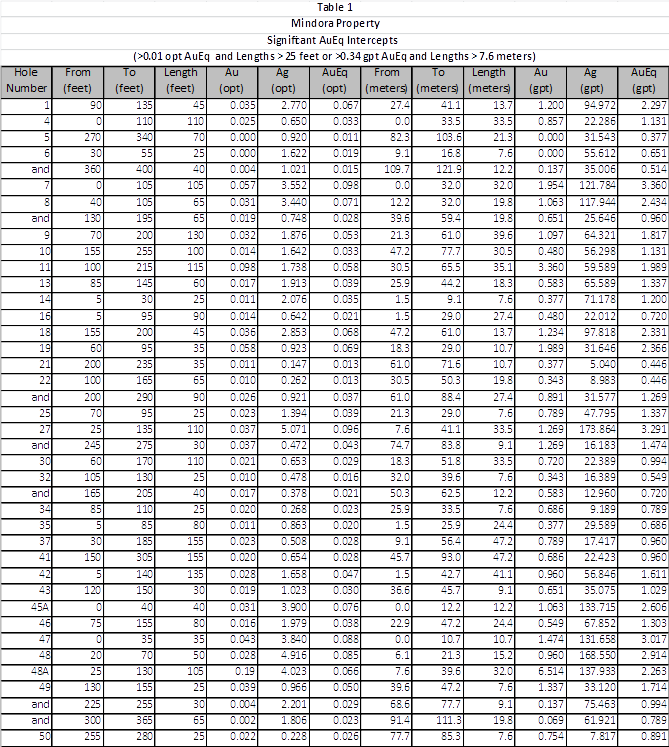
Task: Select the Au opt value 0.19
Action: 247,671
